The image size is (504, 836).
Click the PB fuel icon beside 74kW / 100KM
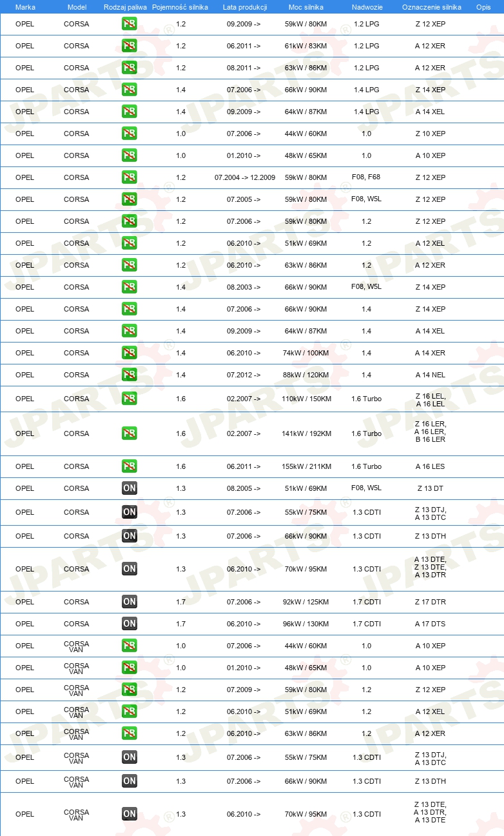click(x=130, y=353)
